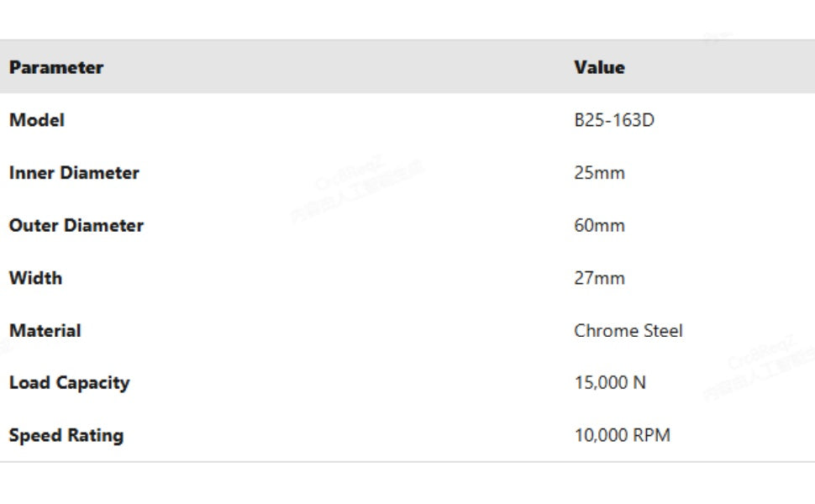Viewport: 815px width, 504px height.
Task: Select the Load Capacity label
Action: pyautogui.click(x=69, y=383)
